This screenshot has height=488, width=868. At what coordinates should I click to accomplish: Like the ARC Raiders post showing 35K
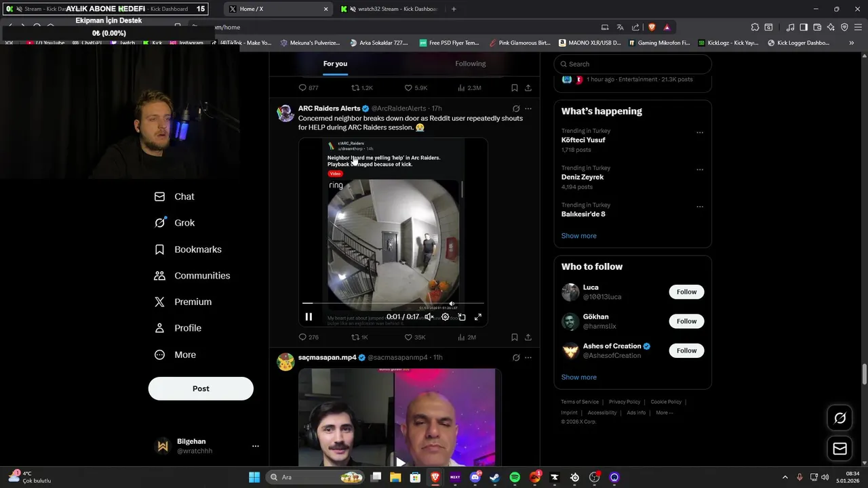(415, 337)
